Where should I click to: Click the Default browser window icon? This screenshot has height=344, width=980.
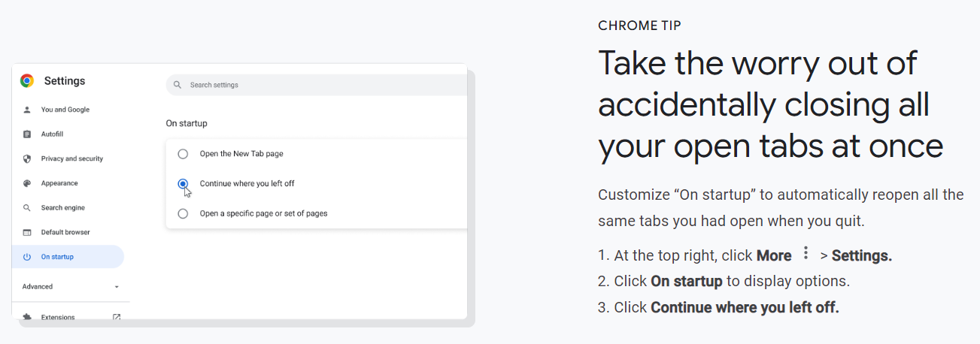[x=27, y=232]
